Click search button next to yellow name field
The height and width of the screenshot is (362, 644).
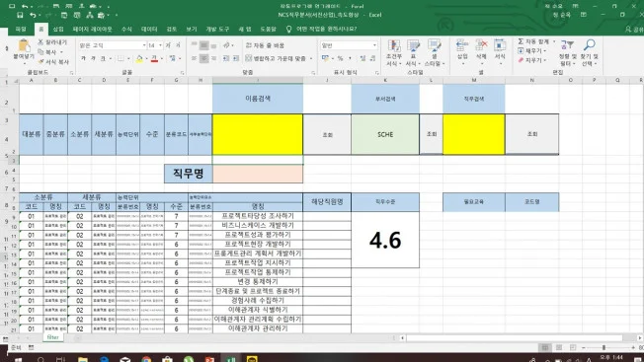[327, 134]
